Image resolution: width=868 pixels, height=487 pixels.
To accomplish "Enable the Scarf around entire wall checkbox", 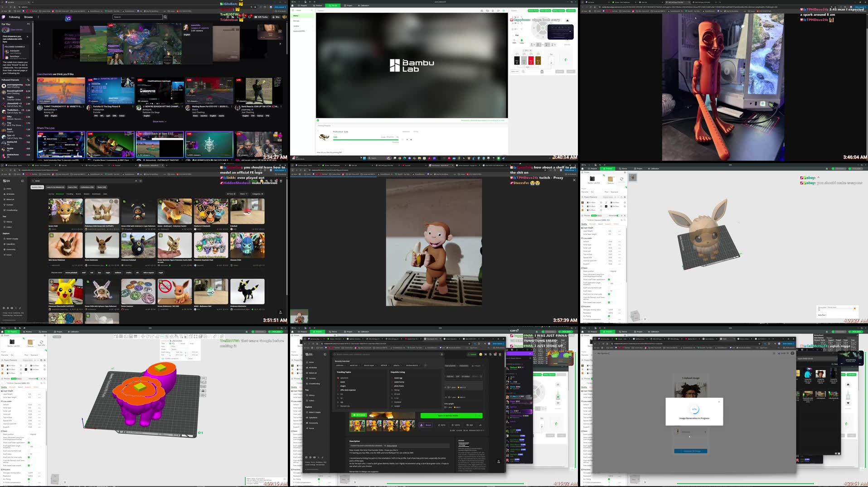I will 29,451.
